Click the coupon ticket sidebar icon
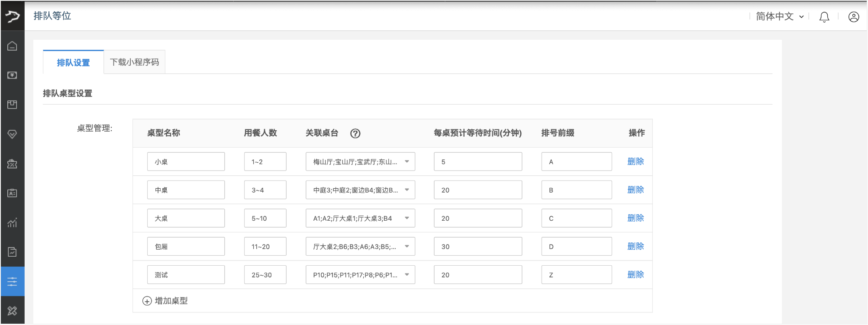The width and height of the screenshot is (868, 325). pos(12,164)
